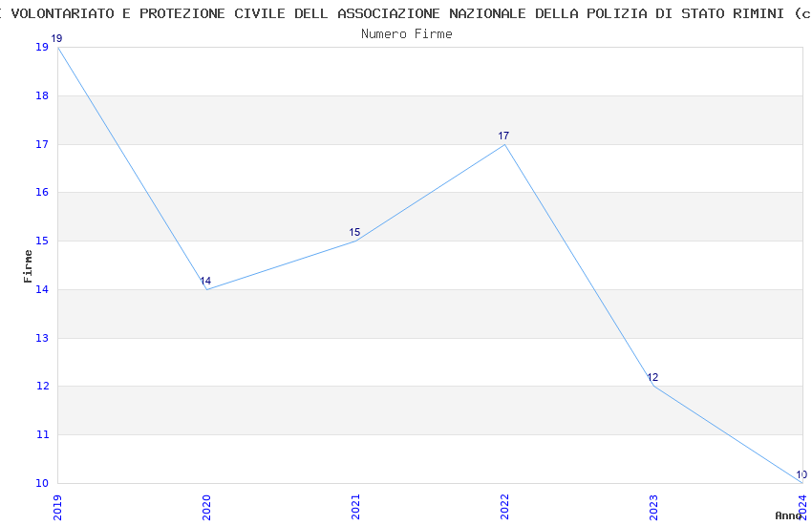Select the y-axis tick label 16
Image resolution: width=812 pixels, height=525 pixels.
pos(42,193)
